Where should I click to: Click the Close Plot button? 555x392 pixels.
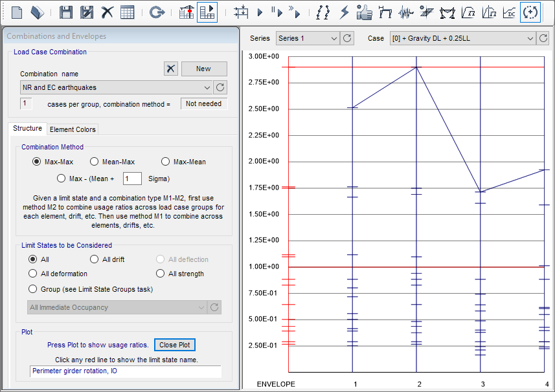click(174, 345)
